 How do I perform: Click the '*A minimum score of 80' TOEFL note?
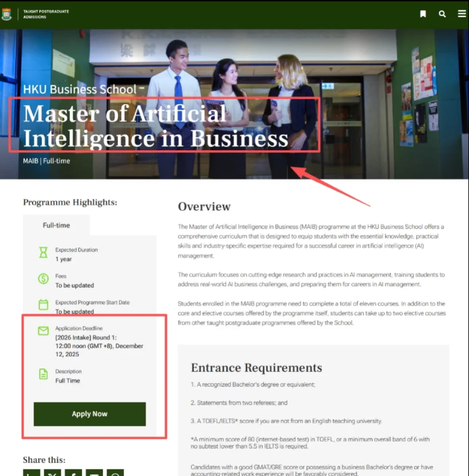coord(310,443)
